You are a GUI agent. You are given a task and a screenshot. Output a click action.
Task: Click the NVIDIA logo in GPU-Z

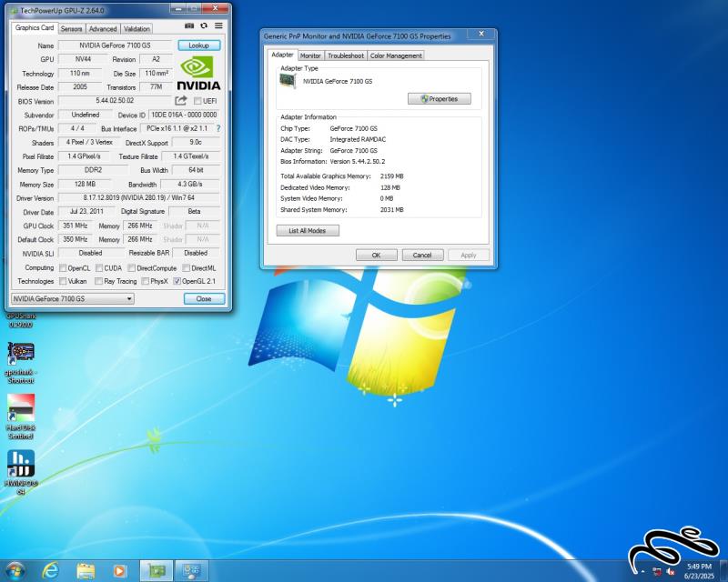(x=198, y=73)
